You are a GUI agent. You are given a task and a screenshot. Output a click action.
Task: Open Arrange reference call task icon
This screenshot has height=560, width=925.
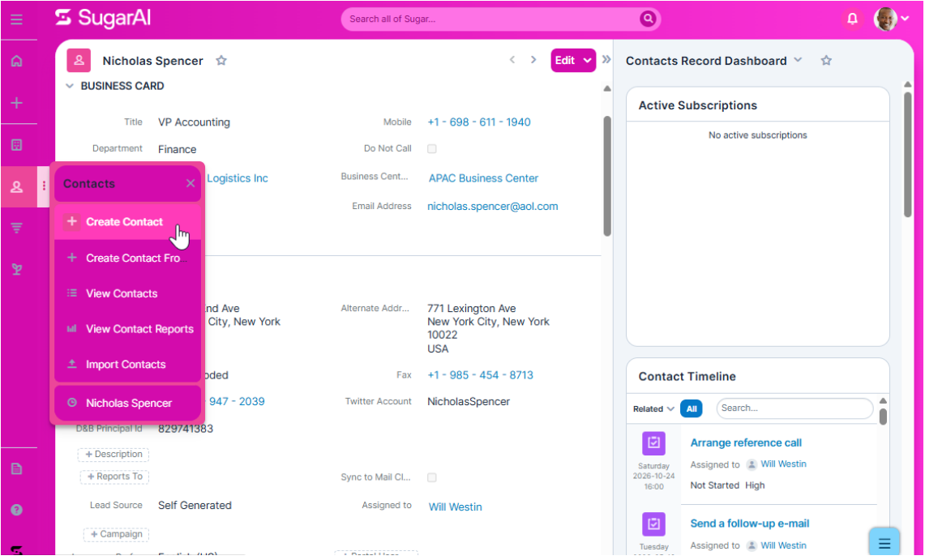[653, 443]
